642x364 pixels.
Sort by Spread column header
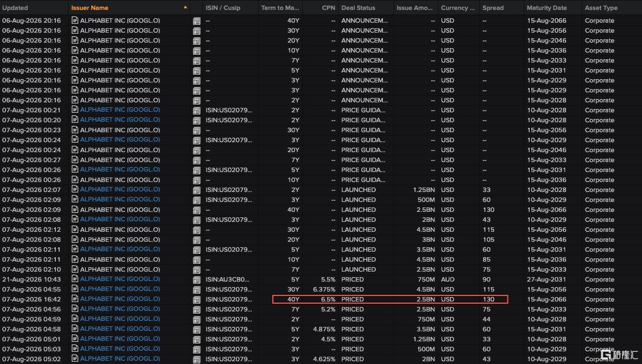coord(493,7)
